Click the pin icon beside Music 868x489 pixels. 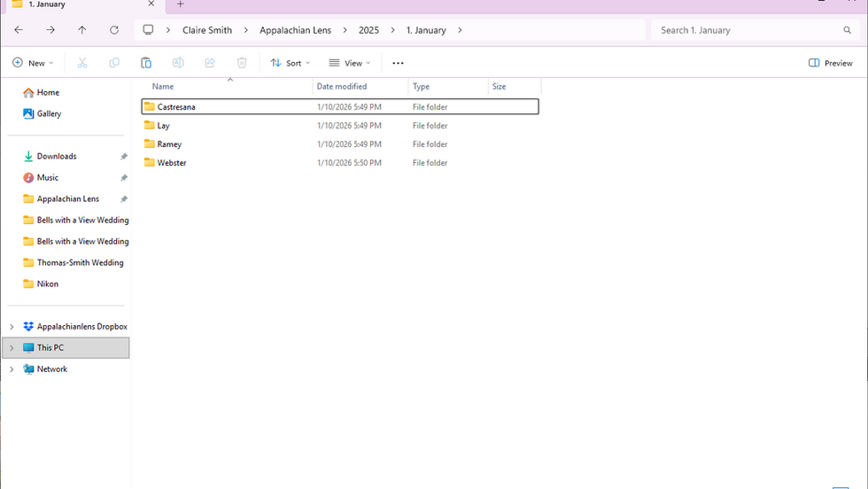pos(124,177)
